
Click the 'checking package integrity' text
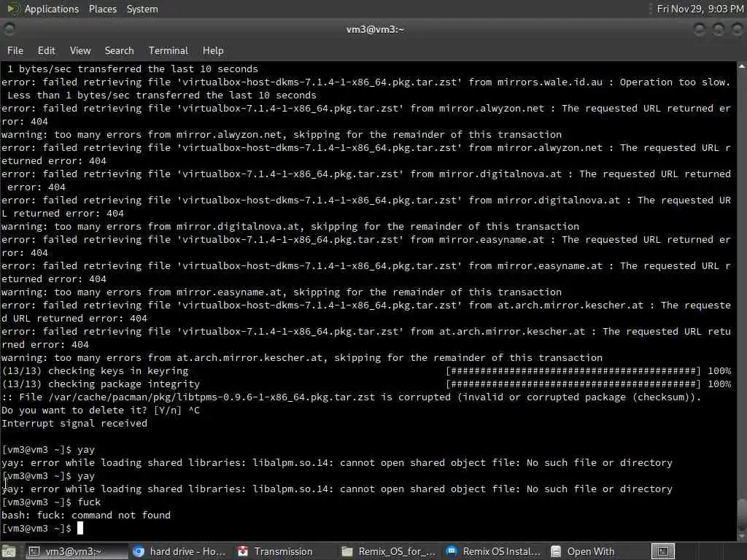click(x=124, y=384)
